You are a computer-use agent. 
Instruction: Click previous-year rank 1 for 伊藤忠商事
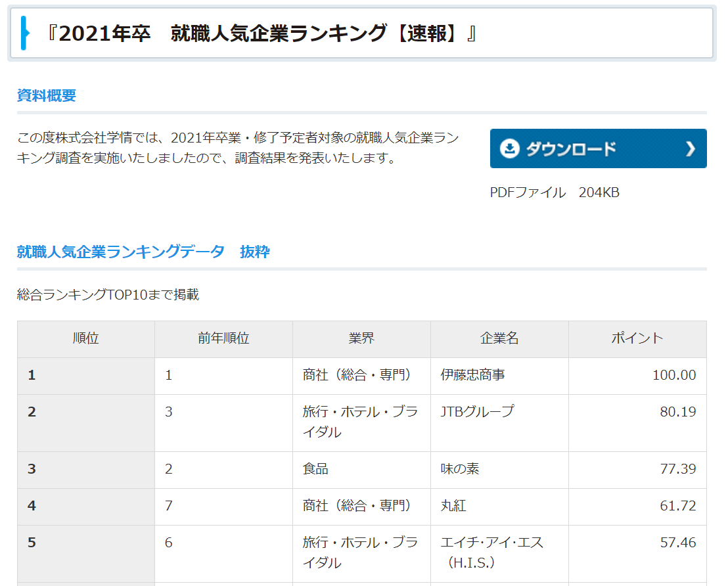click(x=224, y=376)
